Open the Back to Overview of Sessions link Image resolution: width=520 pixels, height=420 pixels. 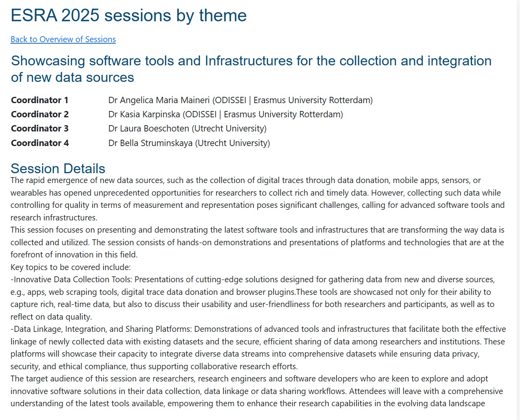tap(63, 39)
